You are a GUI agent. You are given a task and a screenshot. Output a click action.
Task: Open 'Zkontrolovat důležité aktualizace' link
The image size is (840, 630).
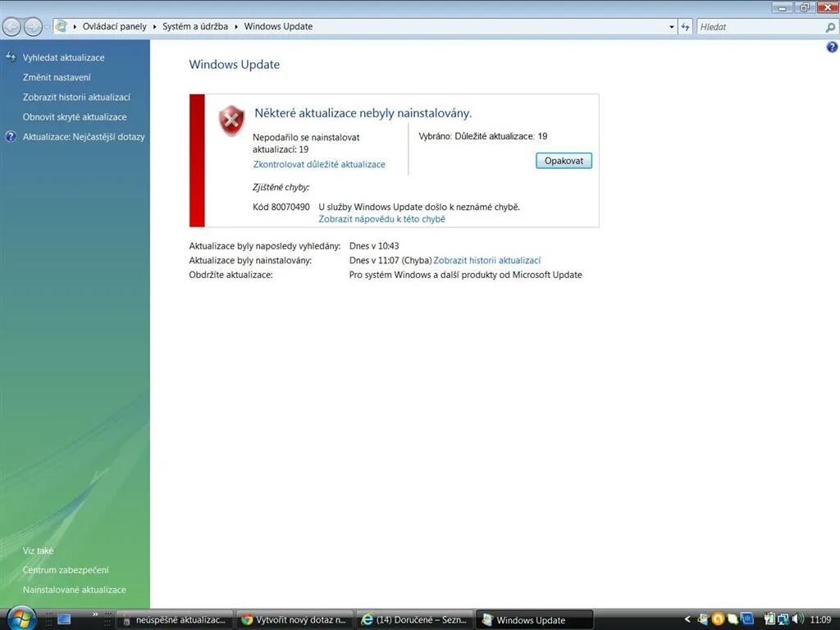(319, 164)
